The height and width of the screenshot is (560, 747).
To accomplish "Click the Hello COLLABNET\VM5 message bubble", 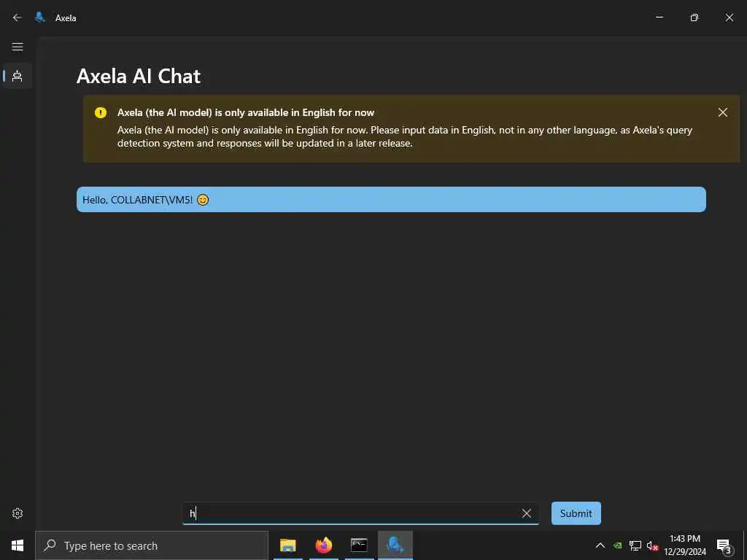I will (x=391, y=200).
